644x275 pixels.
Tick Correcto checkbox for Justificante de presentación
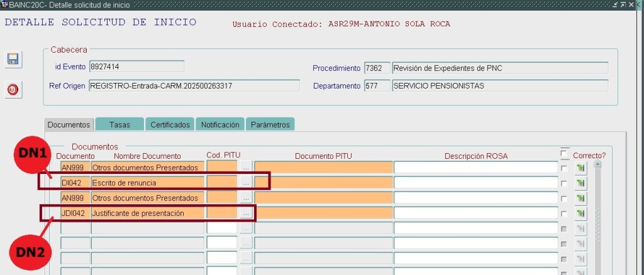(564, 213)
